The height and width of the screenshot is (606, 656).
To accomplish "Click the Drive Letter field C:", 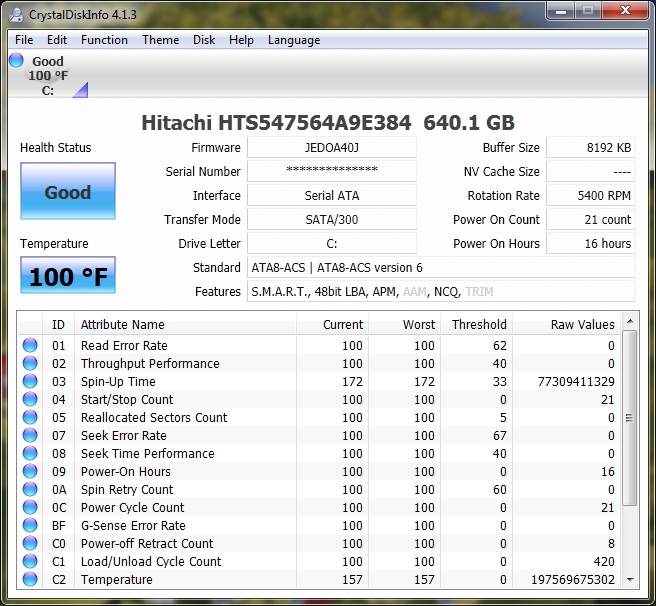I will click(x=332, y=243).
